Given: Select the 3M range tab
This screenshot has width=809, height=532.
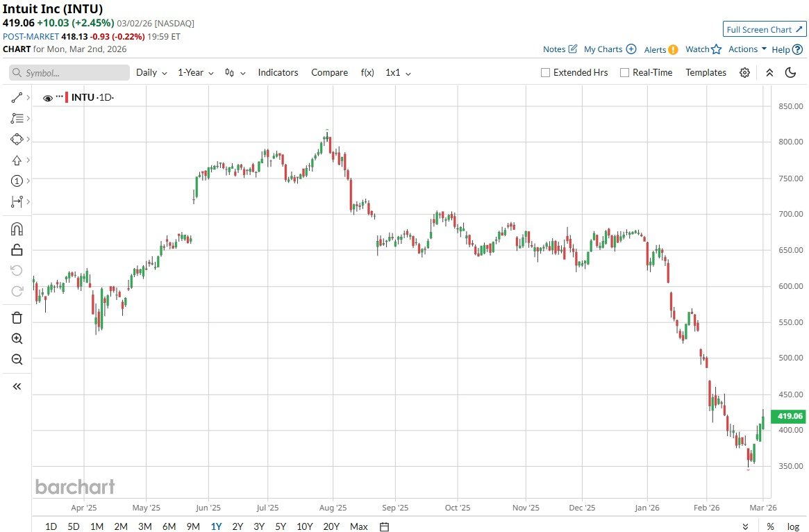Looking at the screenshot, I should (x=144, y=526).
